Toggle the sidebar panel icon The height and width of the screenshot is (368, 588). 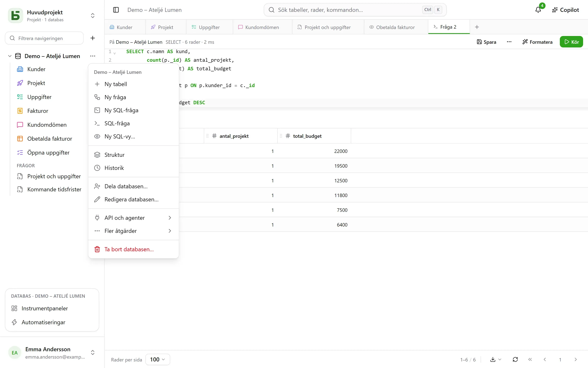[x=116, y=10]
